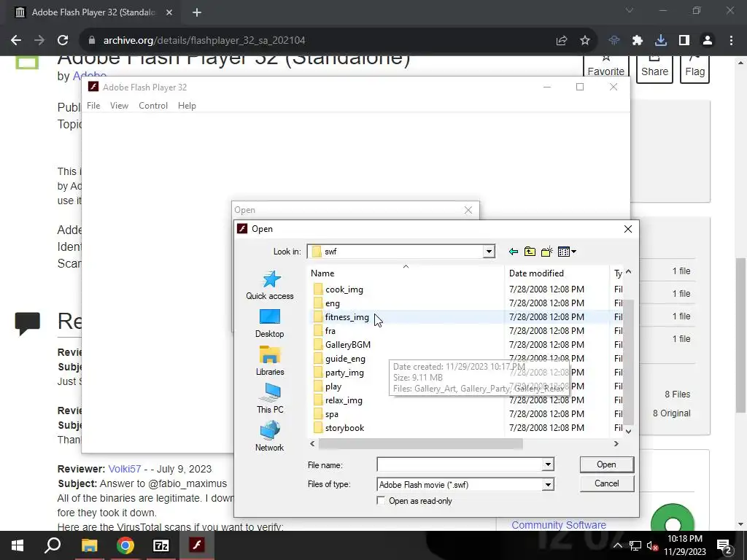747x560 pixels.
Task: Reload the archive.org page
Action: click(63, 41)
